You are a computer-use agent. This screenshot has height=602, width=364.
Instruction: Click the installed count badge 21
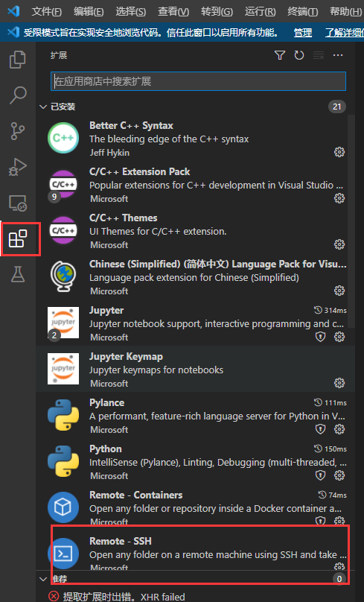point(336,107)
